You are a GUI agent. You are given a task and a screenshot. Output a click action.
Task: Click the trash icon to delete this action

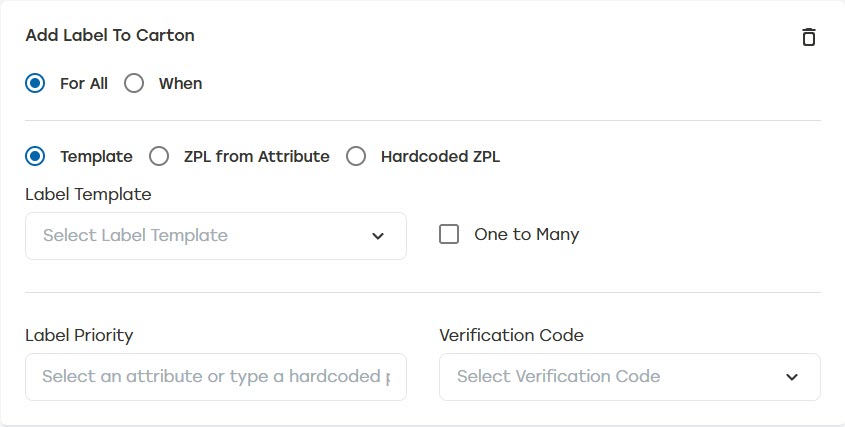click(x=809, y=37)
